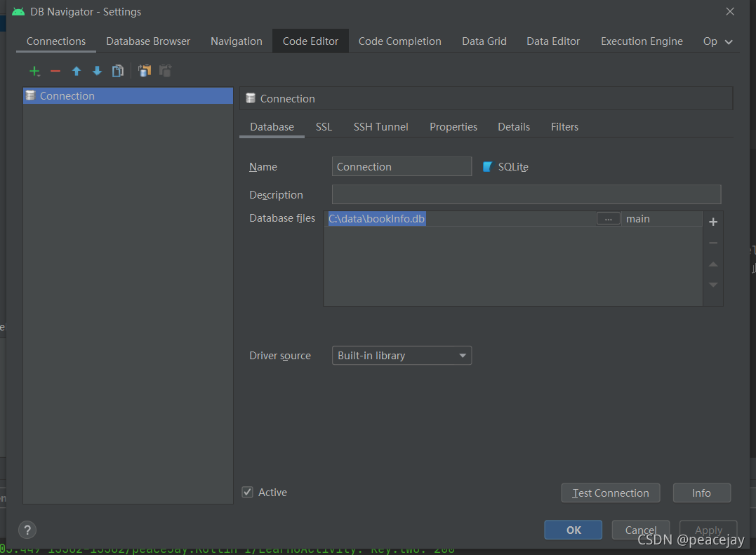The image size is (756, 555).
Task: Close the DB Navigator Settings dialog
Action: [730, 11]
